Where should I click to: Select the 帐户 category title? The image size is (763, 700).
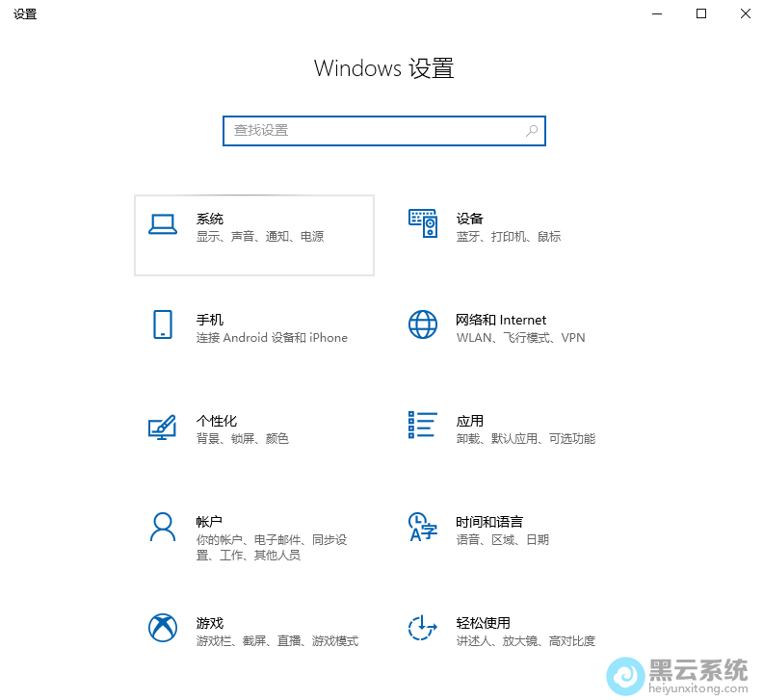(x=209, y=523)
